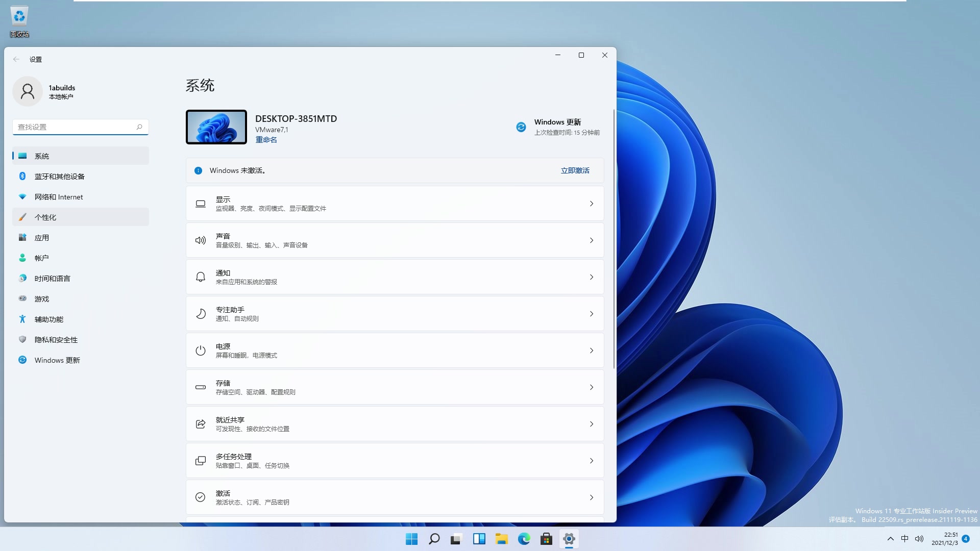This screenshot has width=980, height=551.
Task: Click the 存储 drive icon
Action: (x=201, y=387)
